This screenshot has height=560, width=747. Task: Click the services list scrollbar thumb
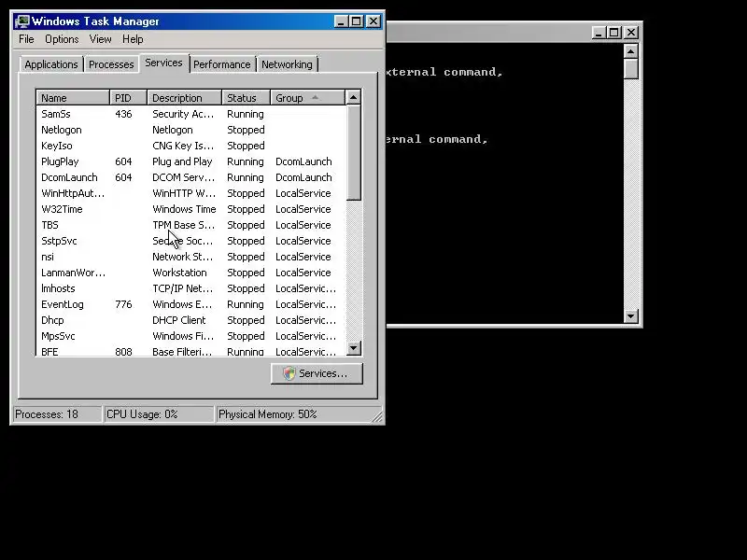point(353,152)
